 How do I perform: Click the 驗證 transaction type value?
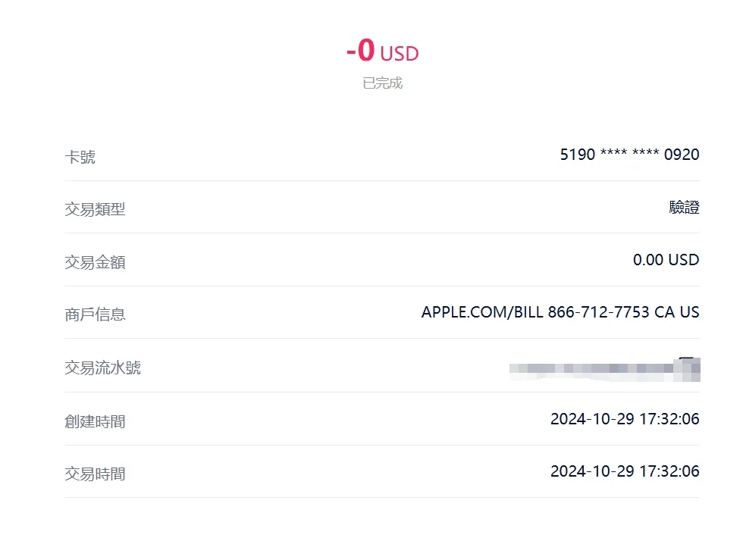tap(684, 208)
